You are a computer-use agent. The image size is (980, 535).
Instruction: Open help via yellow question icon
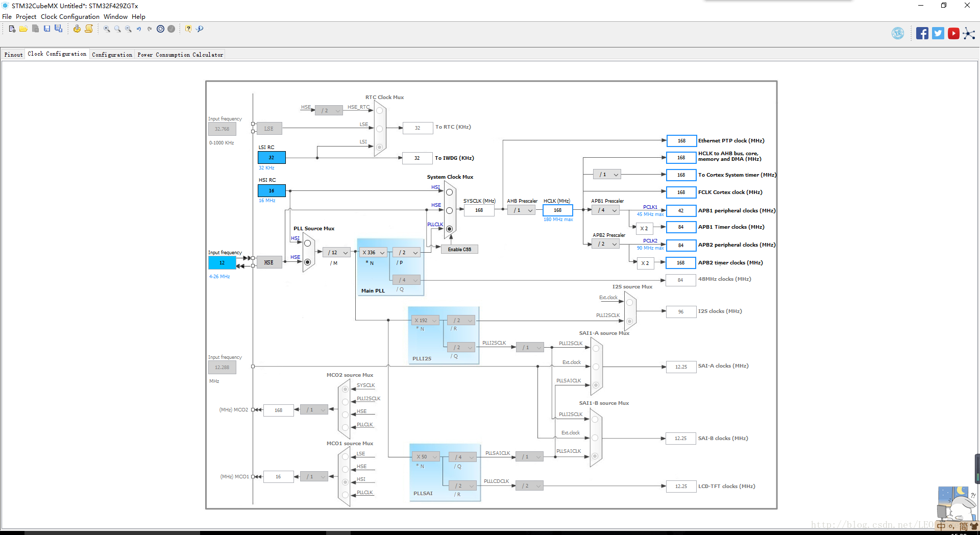click(188, 29)
